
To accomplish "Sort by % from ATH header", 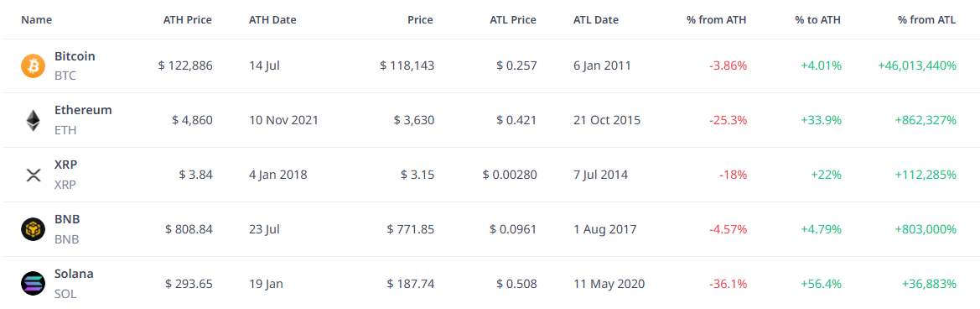I will point(716,20).
